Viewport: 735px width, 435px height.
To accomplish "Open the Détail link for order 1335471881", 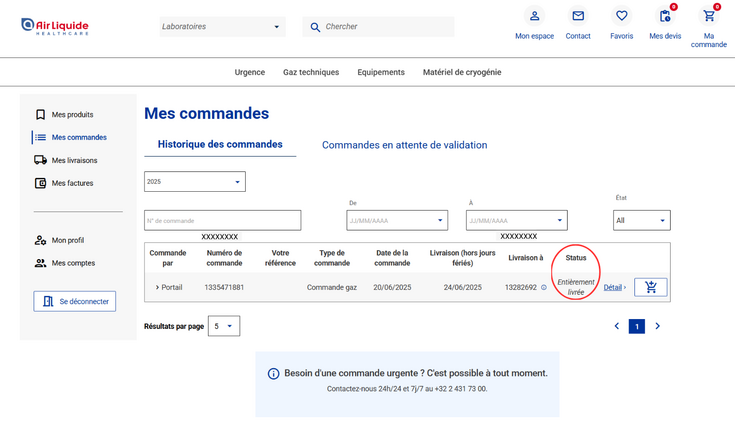I will point(615,287).
